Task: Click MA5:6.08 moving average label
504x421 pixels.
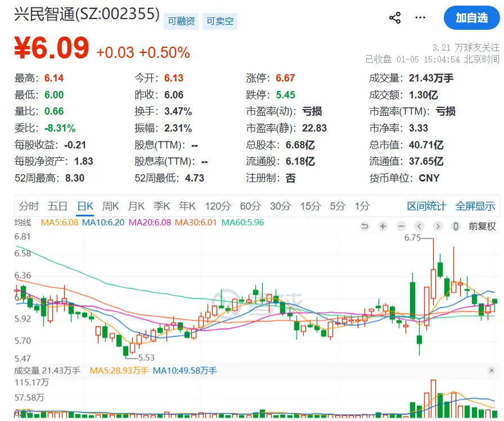Action: click(60, 222)
